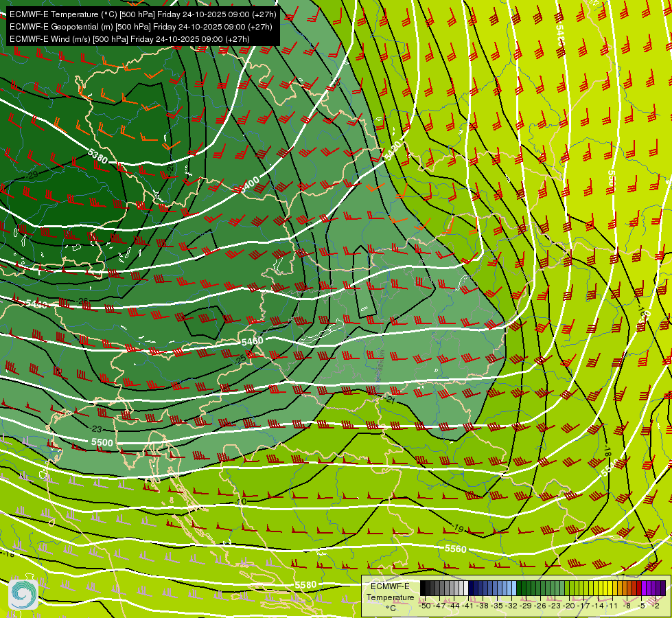Select the ECMWF-E Geopotential 500 hPa title line
The width and height of the screenshot is (672, 618).
click(141, 27)
